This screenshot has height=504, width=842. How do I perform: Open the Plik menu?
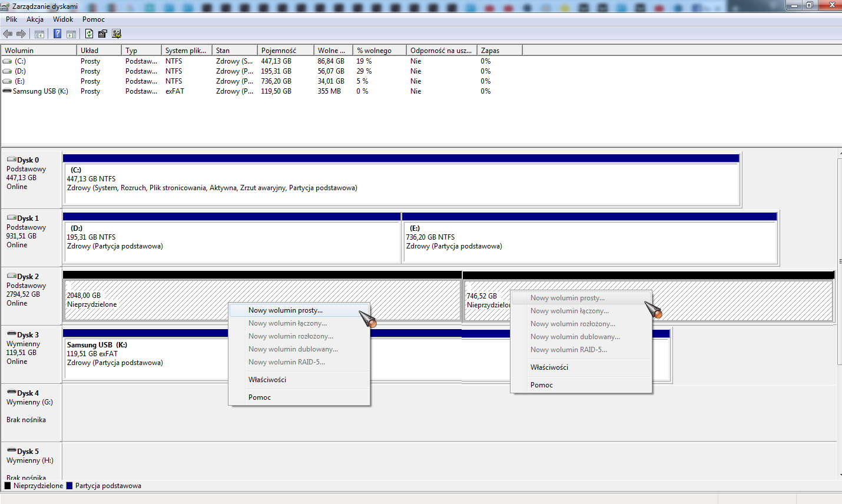[x=11, y=19]
